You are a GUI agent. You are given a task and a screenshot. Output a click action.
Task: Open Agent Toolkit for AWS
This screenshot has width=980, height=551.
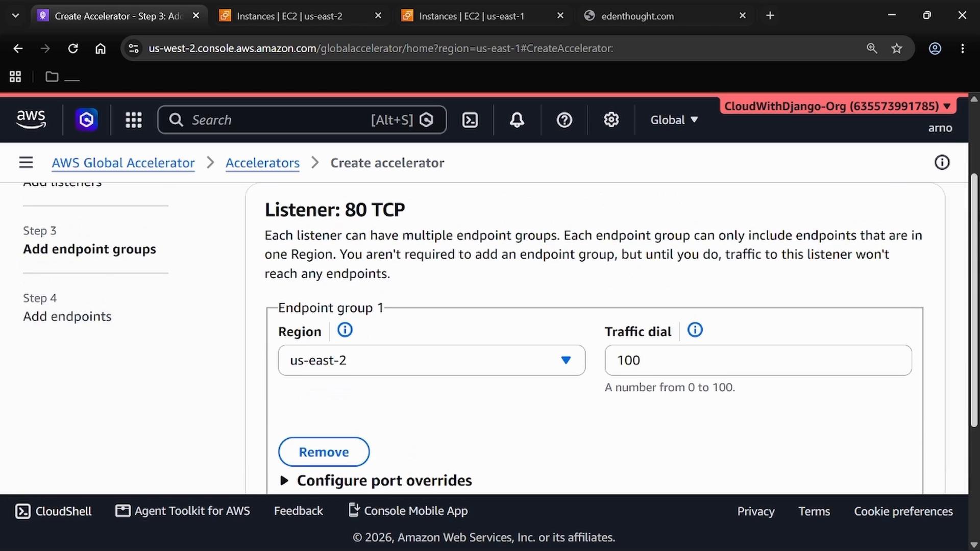click(183, 511)
